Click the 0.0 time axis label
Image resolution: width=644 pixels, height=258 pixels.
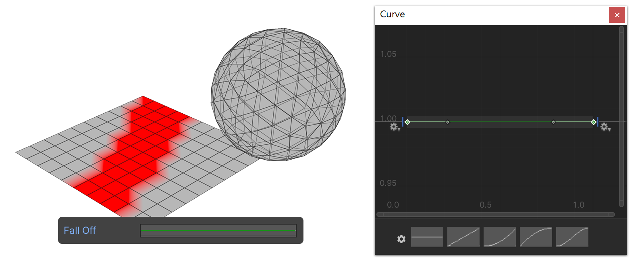point(393,205)
